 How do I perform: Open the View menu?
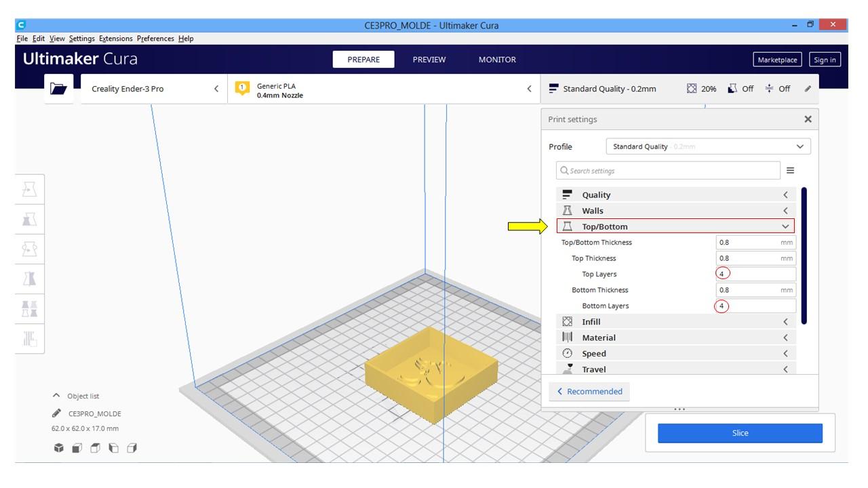coord(57,39)
